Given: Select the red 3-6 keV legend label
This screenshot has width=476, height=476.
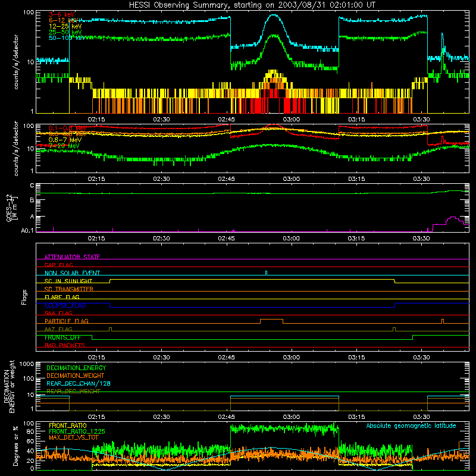Looking at the screenshot, I should 62,14.
